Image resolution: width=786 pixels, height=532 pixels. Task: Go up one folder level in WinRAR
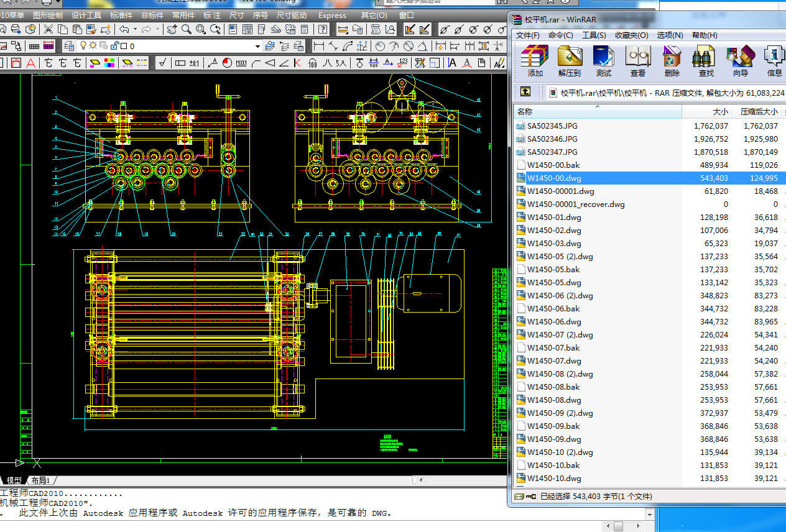(525, 92)
